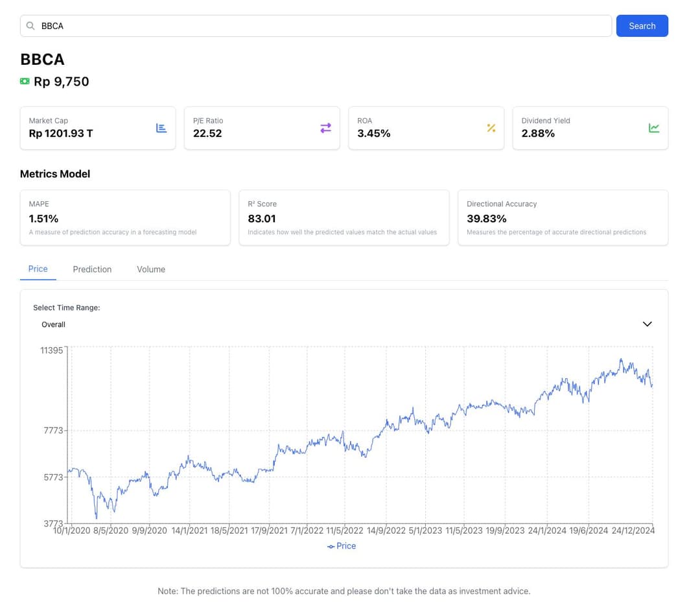The image size is (700, 611).
Task: Click the magnifier icon in the search box
Action: pyautogui.click(x=30, y=26)
